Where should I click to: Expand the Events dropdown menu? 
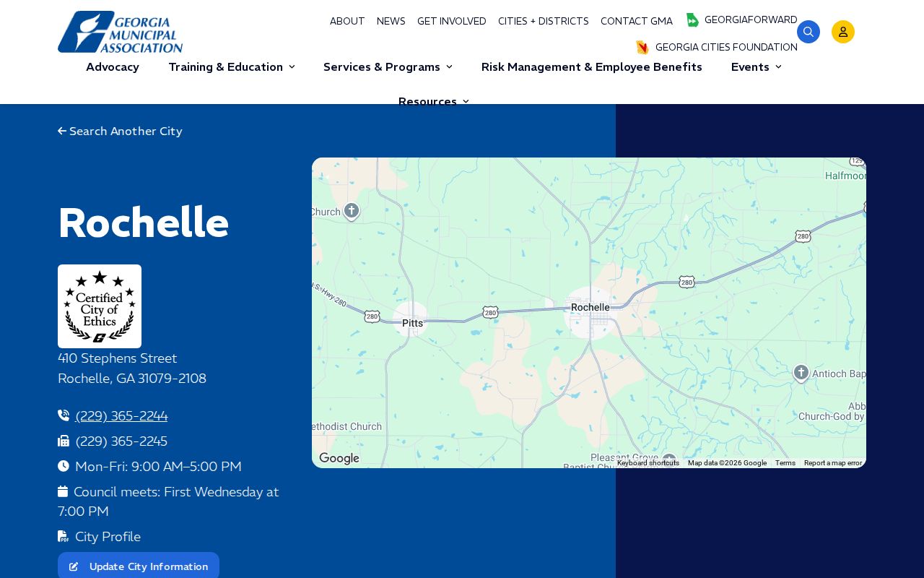pos(757,67)
